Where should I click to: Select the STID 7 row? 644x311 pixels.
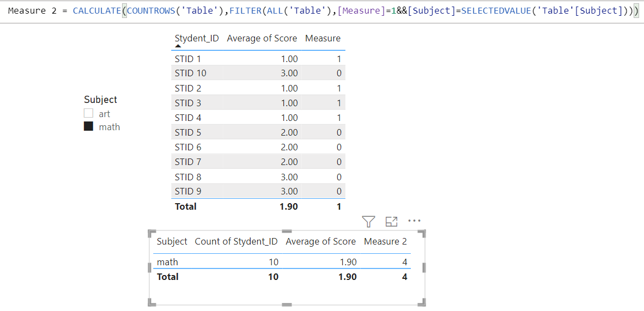point(258,162)
